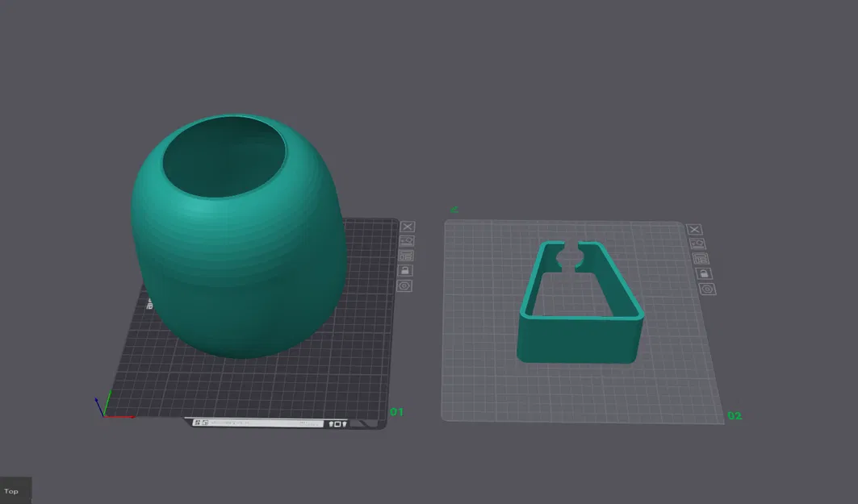Delete plate 02 using its X icon
Screen dimensions: 858x504
pyautogui.click(x=695, y=228)
